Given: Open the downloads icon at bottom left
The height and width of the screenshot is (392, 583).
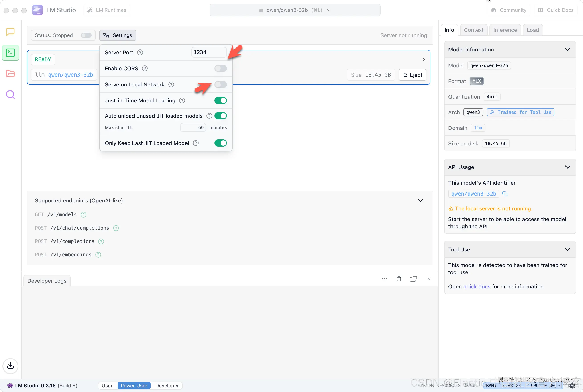Looking at the screenshot, I should tap(10, 366).
